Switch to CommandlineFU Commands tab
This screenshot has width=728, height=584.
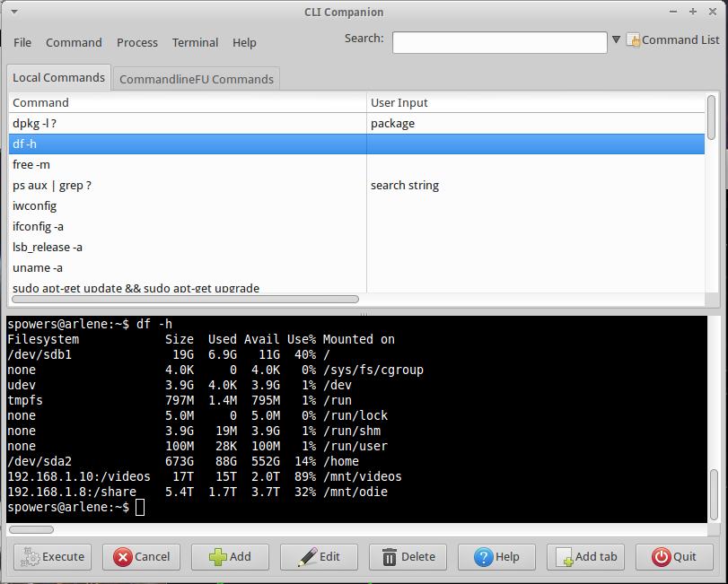(196, 79)
